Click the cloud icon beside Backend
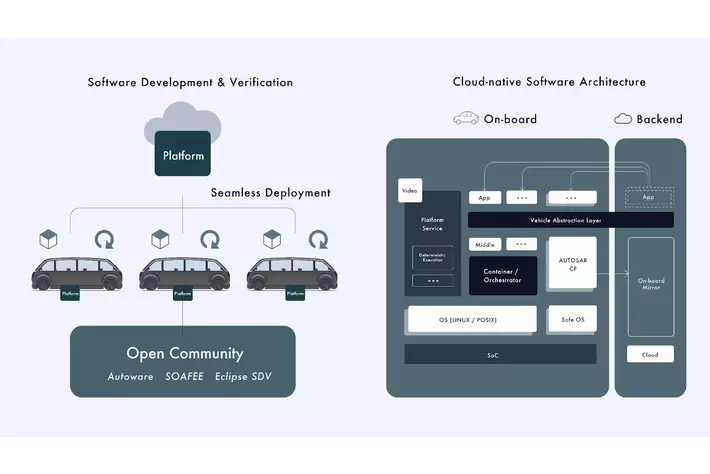This screenshot has height=474, width=710. [623, 118]
